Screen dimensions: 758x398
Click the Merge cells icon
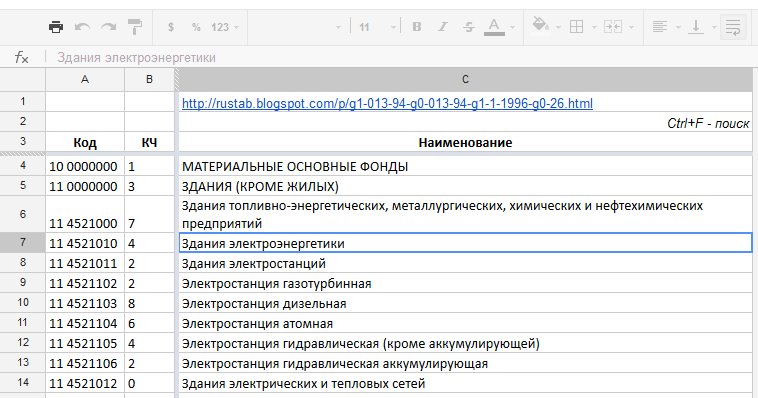[612, 27]
